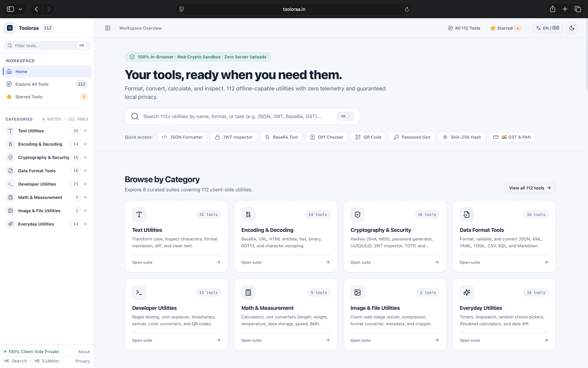Focus the Filter tools sidebar field

(x=47, y=46)
